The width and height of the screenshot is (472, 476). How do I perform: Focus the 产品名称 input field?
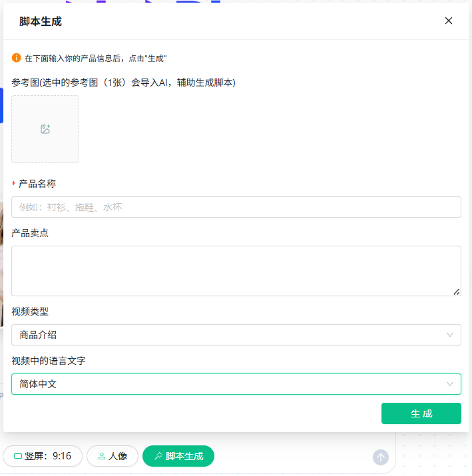[x=236, y=207]
